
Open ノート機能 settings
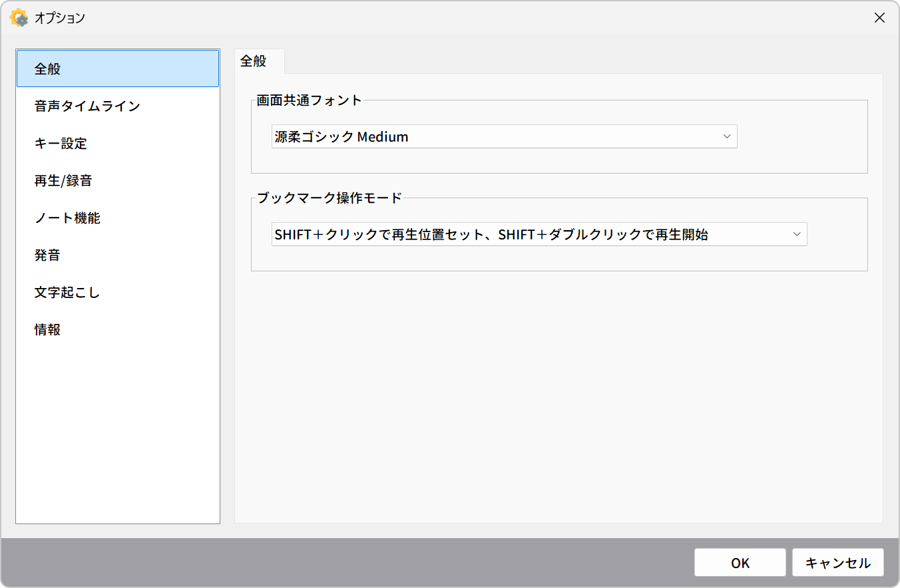pos(118,218)
